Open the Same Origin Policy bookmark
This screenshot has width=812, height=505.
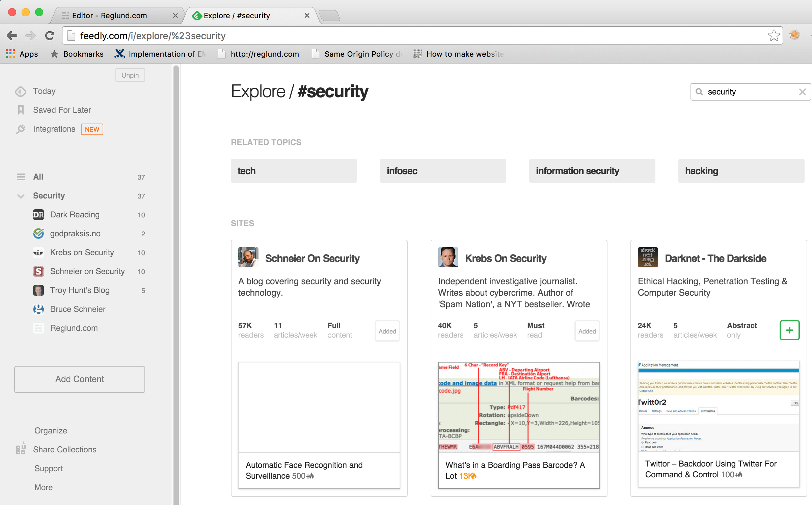coord(357,54)
